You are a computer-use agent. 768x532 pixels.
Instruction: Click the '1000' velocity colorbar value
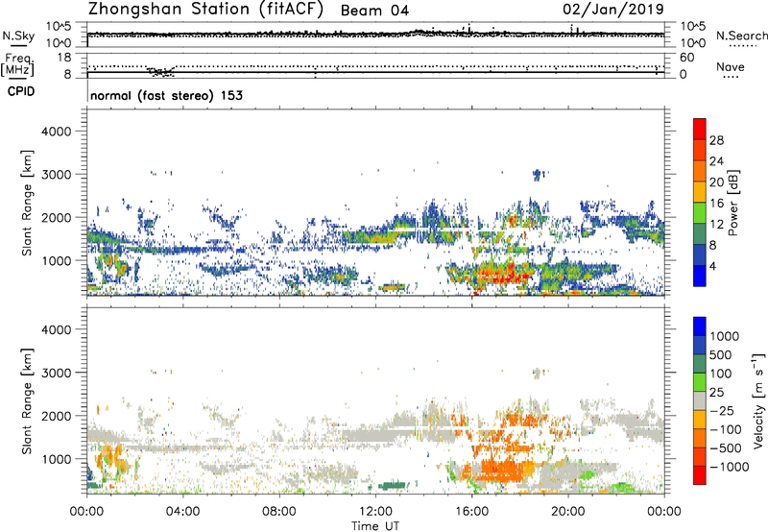pyautogui.click(x=725, y=336)
